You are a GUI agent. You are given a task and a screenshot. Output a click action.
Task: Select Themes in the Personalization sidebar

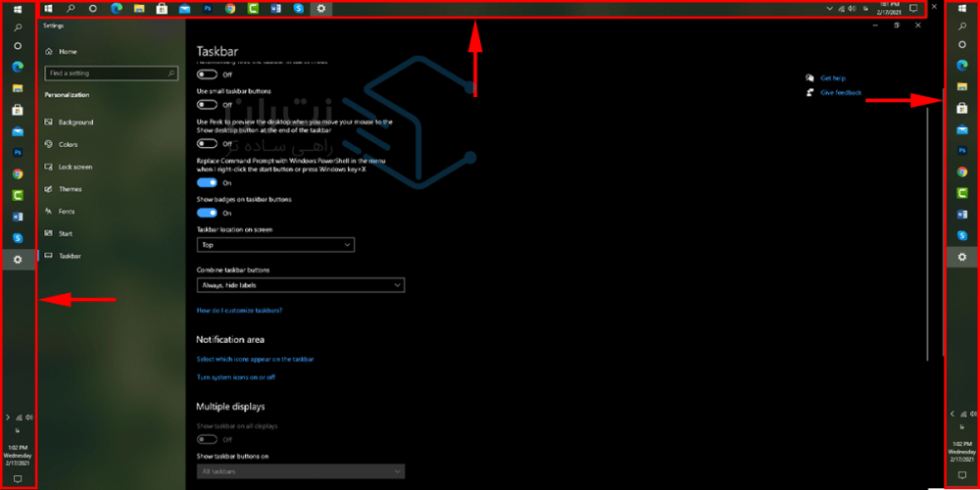pos(70,189)
